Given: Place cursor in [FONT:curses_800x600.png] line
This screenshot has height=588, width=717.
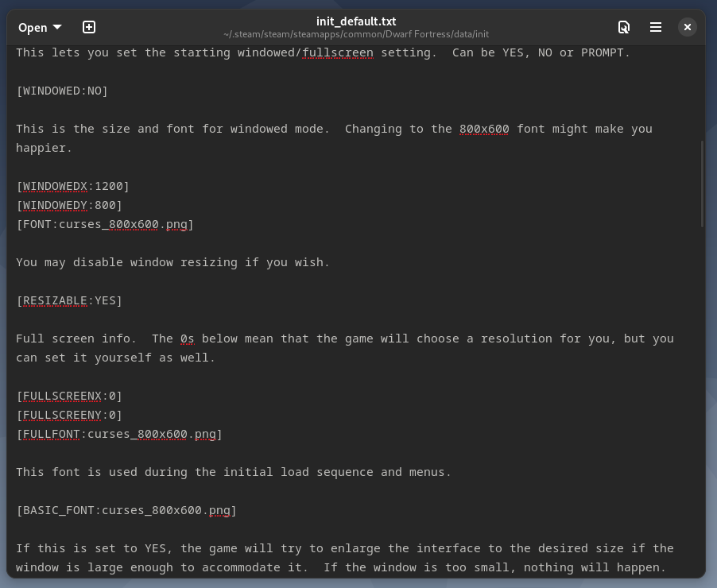Looking at the screenshot, I should click(105, 224).
